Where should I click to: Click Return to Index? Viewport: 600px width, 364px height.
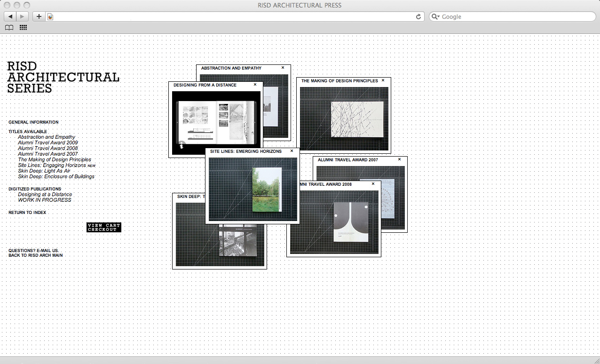(x=27, y=213)
